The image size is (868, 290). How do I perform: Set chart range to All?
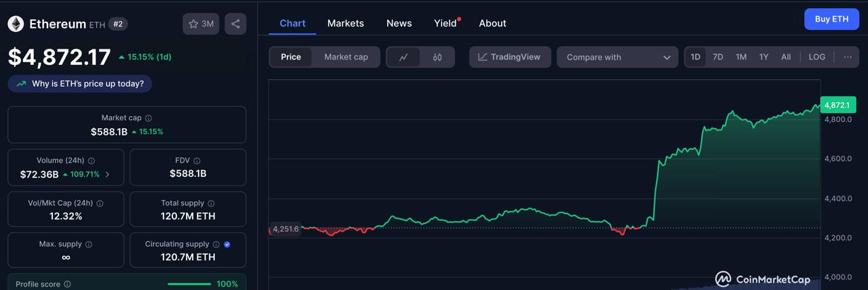pos(786,57)
